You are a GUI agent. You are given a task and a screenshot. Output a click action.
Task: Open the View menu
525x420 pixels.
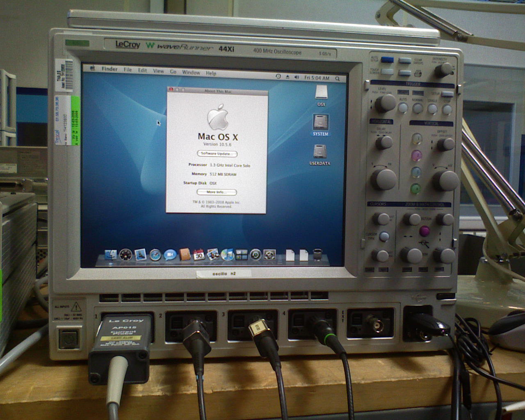[x=158, y=71]
